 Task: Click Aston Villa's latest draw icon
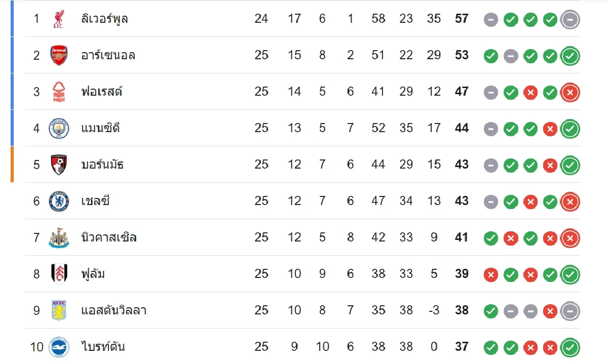[570, 311]
